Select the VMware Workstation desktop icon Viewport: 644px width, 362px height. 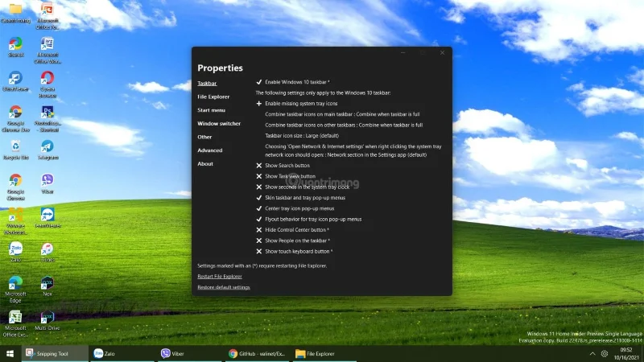point(15,221)
